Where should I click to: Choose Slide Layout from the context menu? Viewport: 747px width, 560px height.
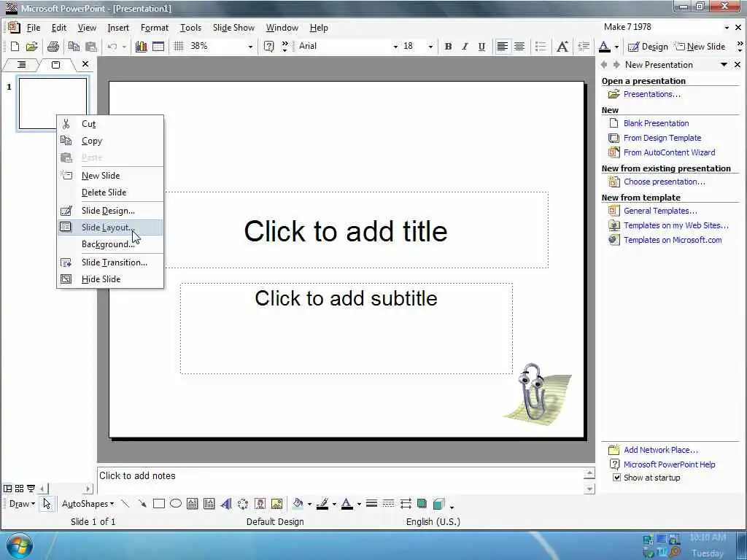click(x=110, y=227)
